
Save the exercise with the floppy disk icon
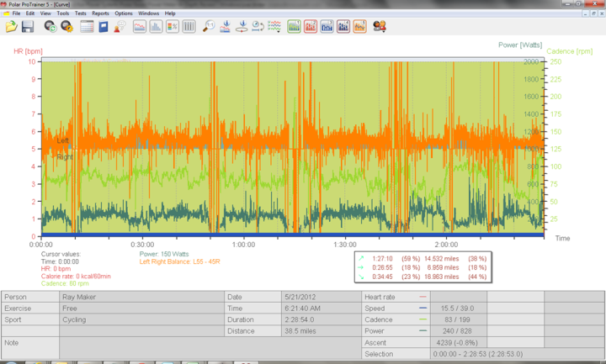(28, 27)
